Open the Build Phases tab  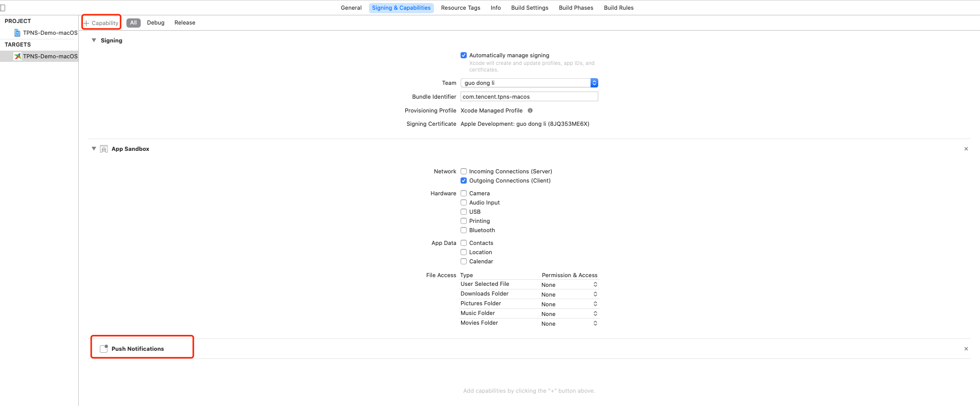coord(576,8)
